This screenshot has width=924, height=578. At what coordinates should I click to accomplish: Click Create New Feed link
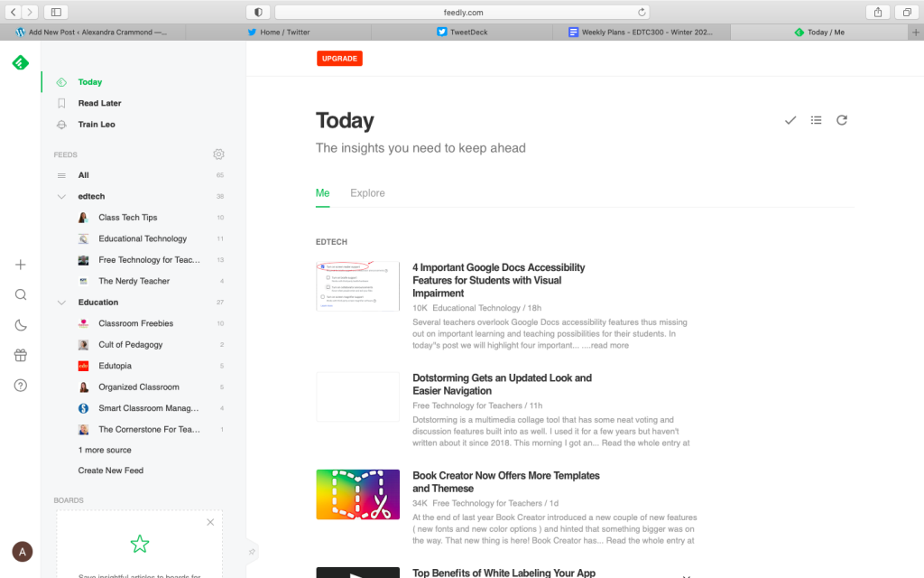pyautogui.click(x=111, y=471)
